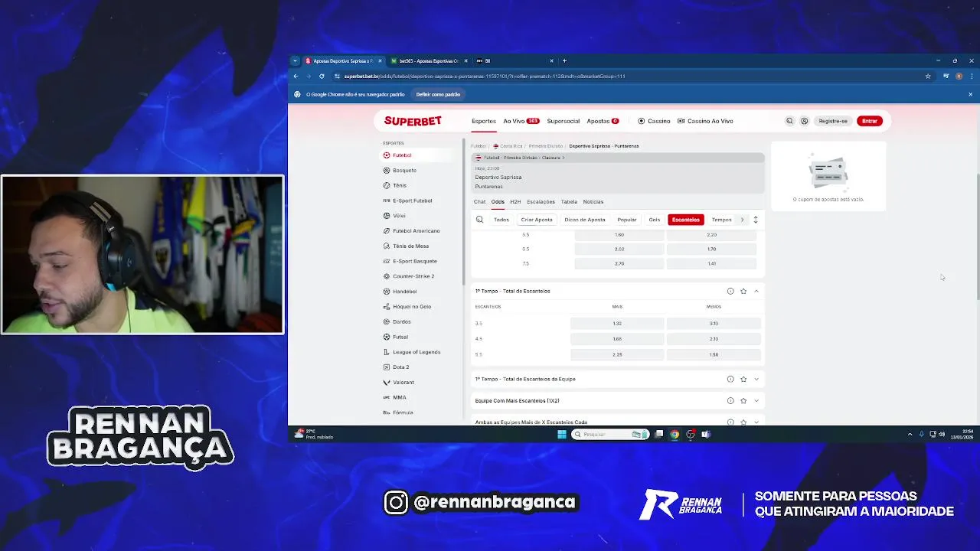Select the Dicas de Aposta filter
This screenshot has height=551, width=980.
coord(585,220)
